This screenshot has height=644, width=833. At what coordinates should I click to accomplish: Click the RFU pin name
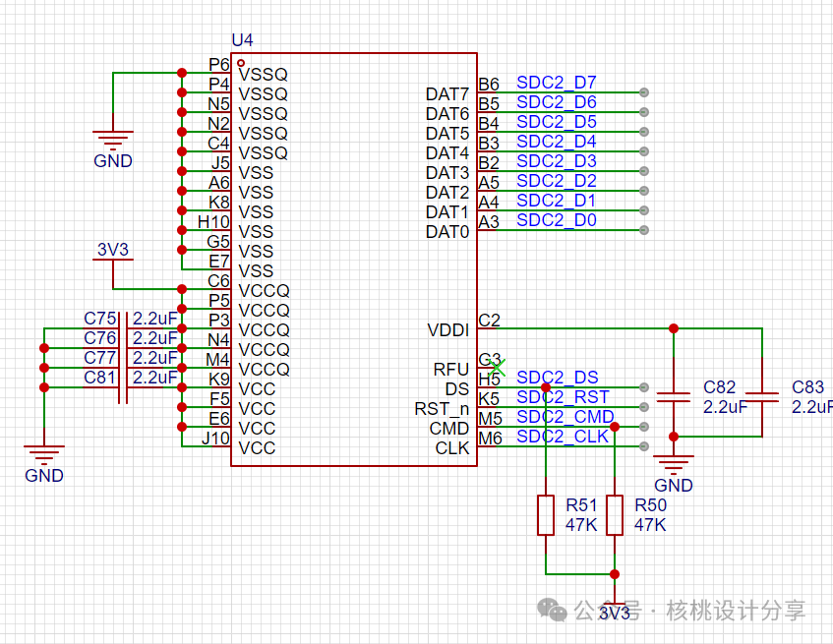point(451,370)
